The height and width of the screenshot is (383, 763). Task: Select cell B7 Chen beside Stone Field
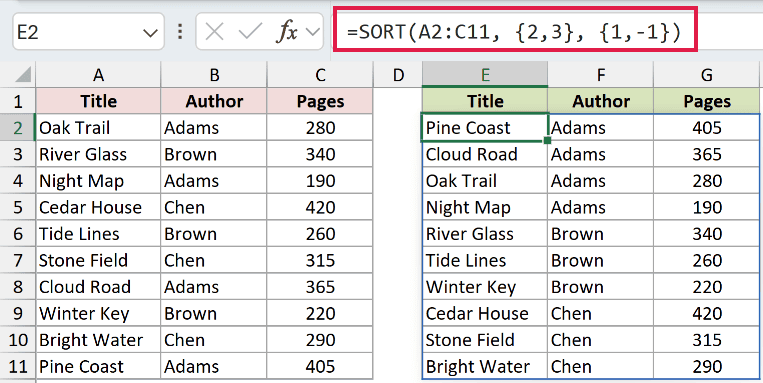pyautogui.click(x=214, y=260)
